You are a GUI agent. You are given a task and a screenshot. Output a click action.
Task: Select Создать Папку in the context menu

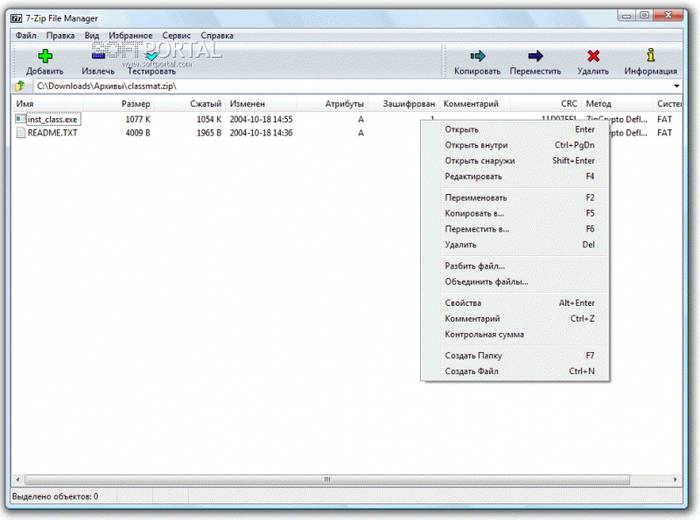pyautogui.click(x=473, y=355)
